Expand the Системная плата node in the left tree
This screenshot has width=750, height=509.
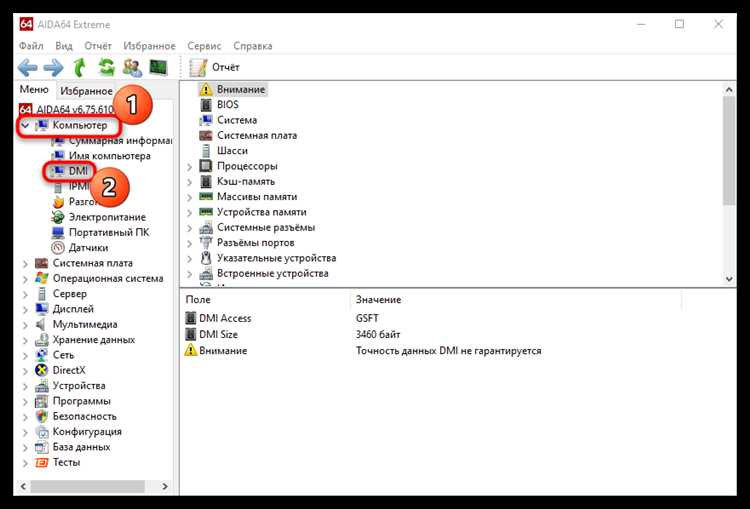(x=25, y=264)
